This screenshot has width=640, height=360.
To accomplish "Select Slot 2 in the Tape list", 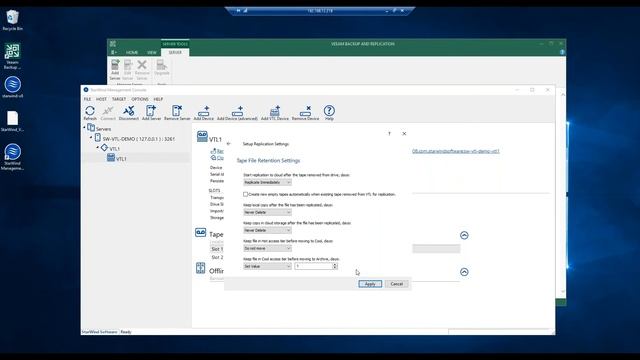I will click(x=217, y=257).
